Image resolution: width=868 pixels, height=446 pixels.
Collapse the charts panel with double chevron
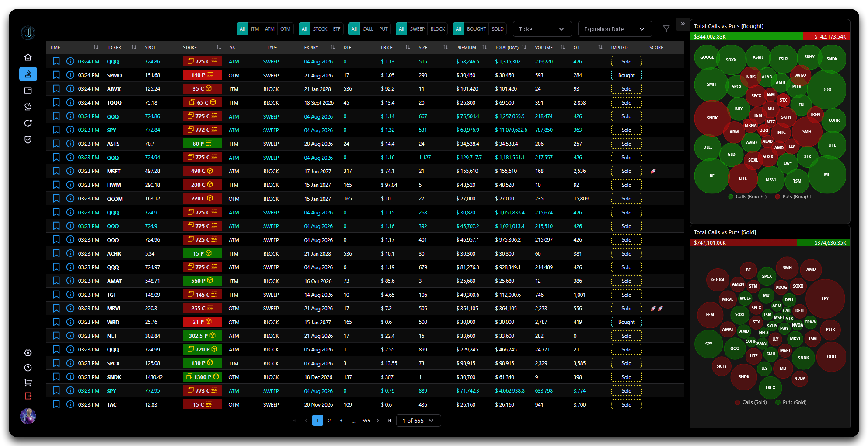click(x=683, y=24)
